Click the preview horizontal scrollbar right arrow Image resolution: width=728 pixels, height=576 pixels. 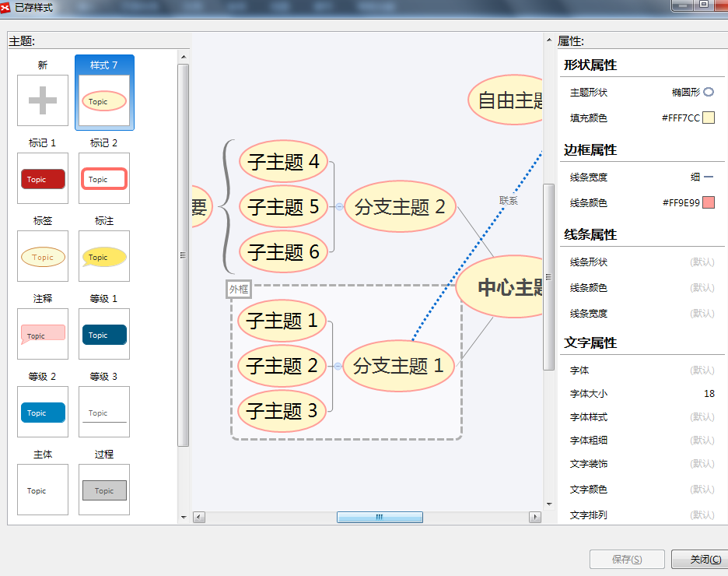pos(535,517)
